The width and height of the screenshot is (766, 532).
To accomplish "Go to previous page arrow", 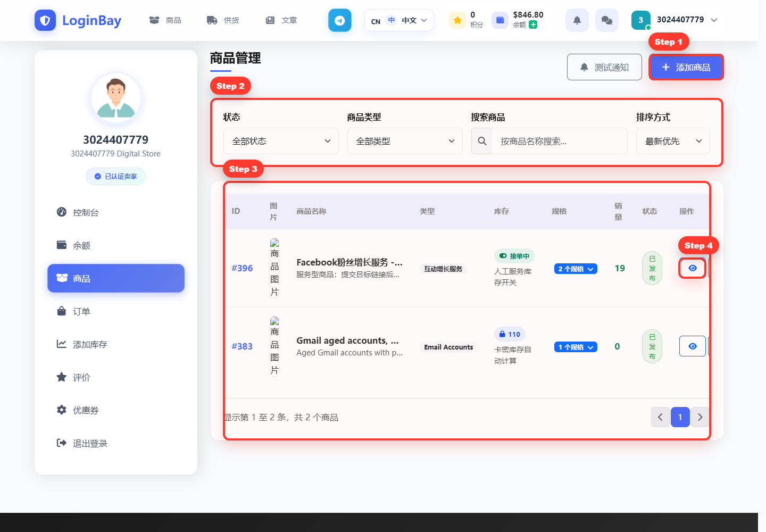I will click(x=660, y=417).
